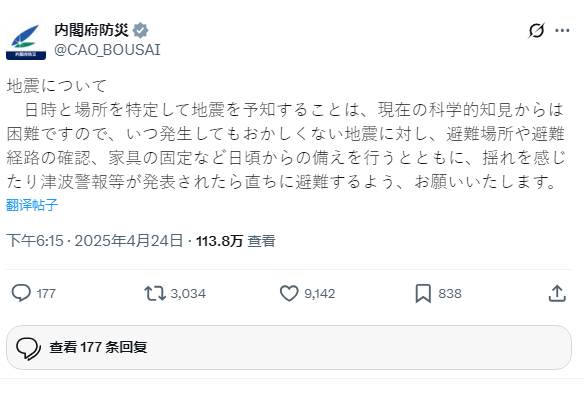
Task: Click 翻译帖子 to translate post
Action: coord(32,205)
